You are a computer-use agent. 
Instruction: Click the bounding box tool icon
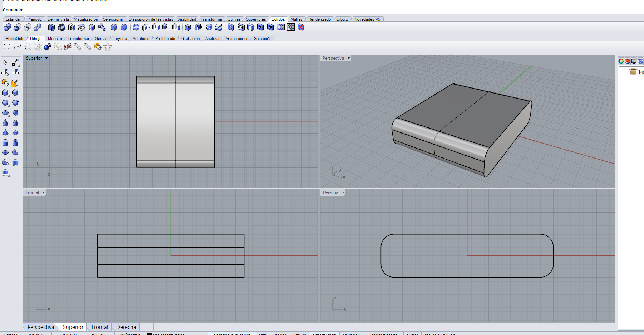click(x=15, y=93)
